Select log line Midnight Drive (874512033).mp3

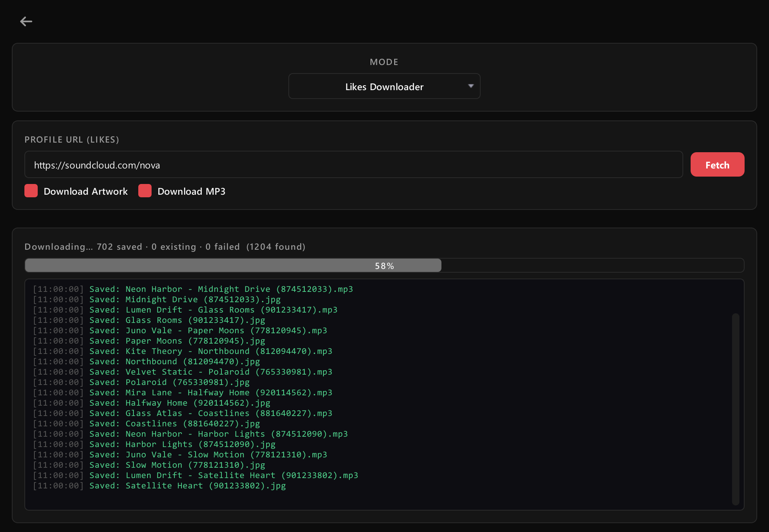(193, 289)
